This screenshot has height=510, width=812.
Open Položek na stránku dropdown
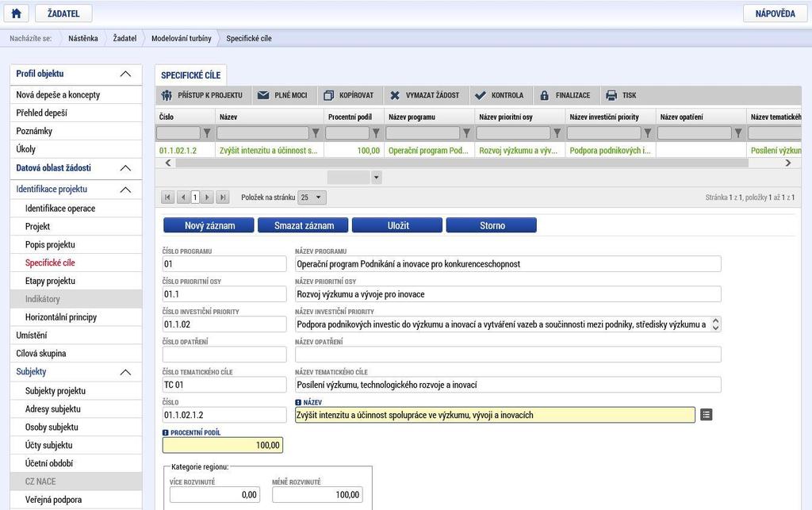click(x=312, y=197)
